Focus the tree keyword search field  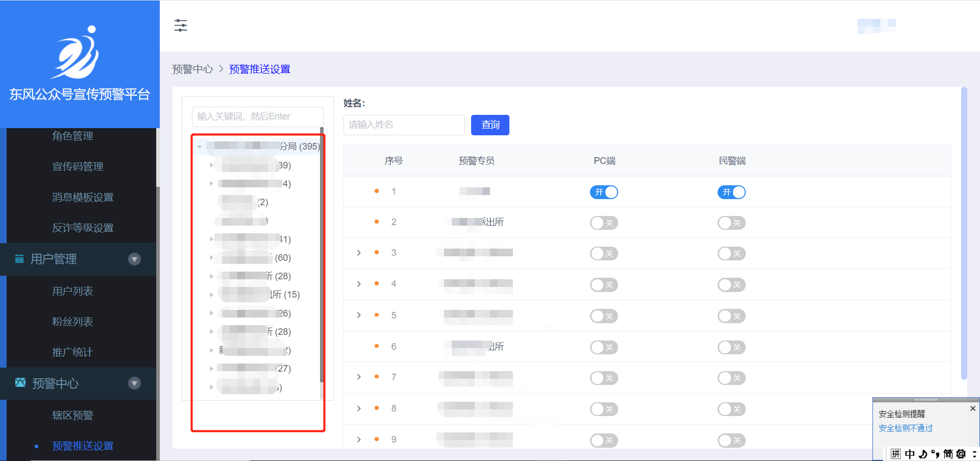[x=258, y=116]
